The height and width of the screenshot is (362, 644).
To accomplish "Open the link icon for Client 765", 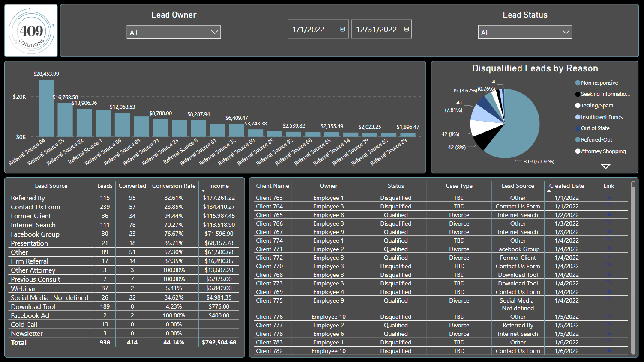I will [608, 214].
